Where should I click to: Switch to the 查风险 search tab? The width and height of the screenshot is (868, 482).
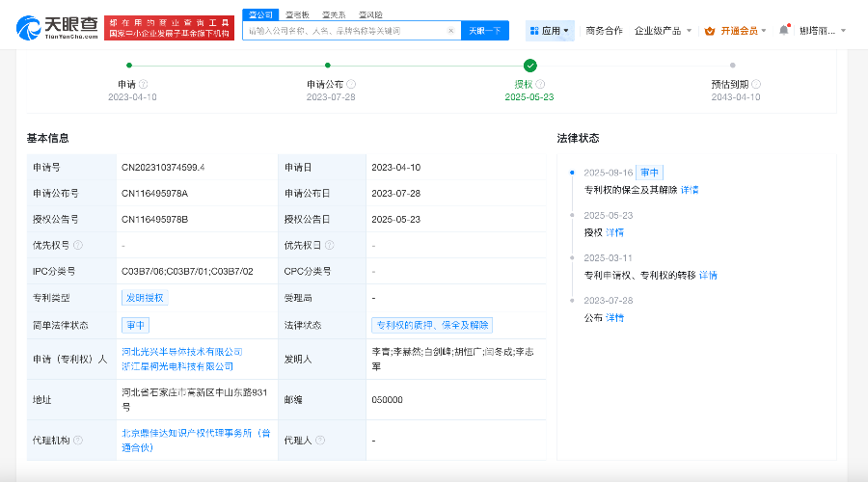pos(370,14)
